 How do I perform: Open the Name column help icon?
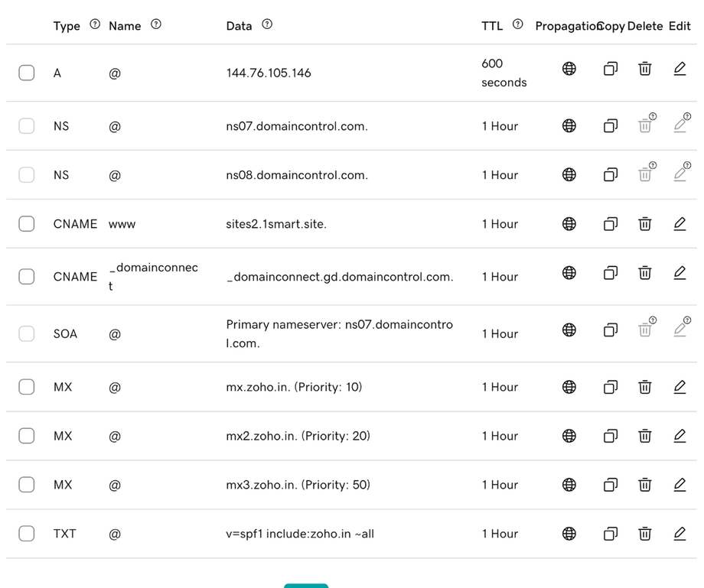(x=156, y=24)
